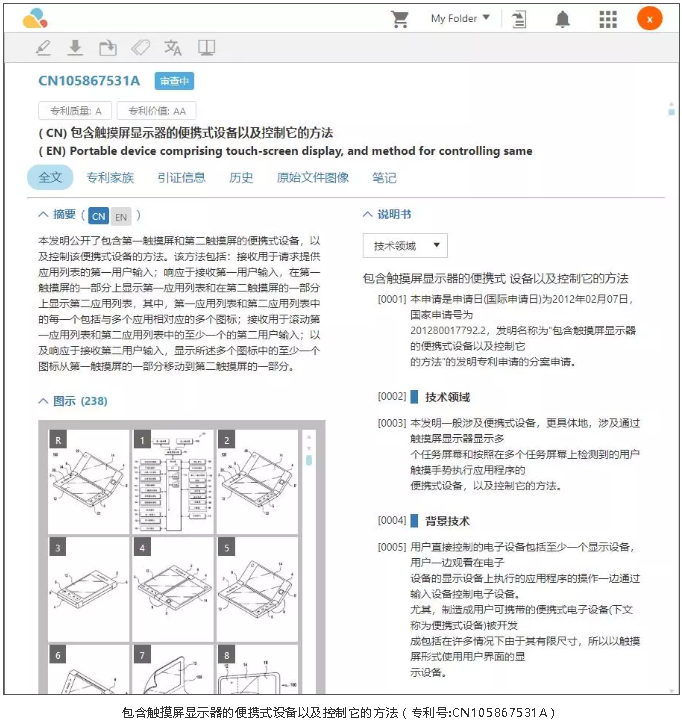Switch abstract language to EN
Screen dimensions: 682x723
click(120, 216)
